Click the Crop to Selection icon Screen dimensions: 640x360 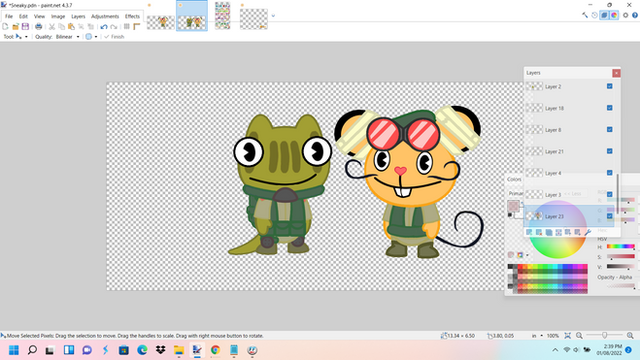click(81, 27)
